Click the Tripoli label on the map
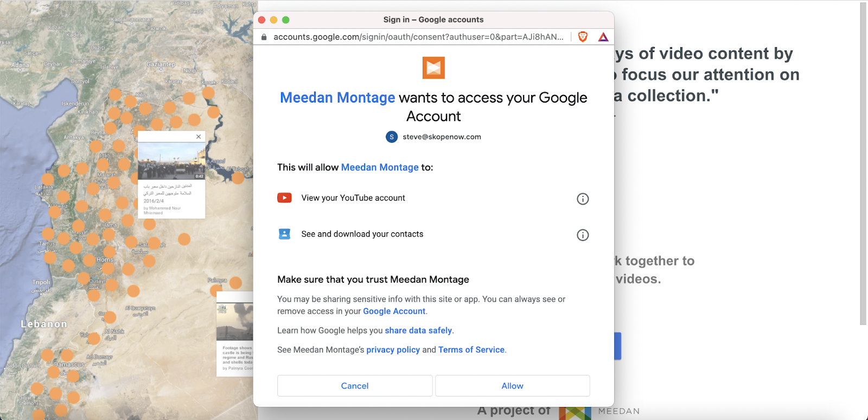868x420 pixels. (x=41, y=282)
